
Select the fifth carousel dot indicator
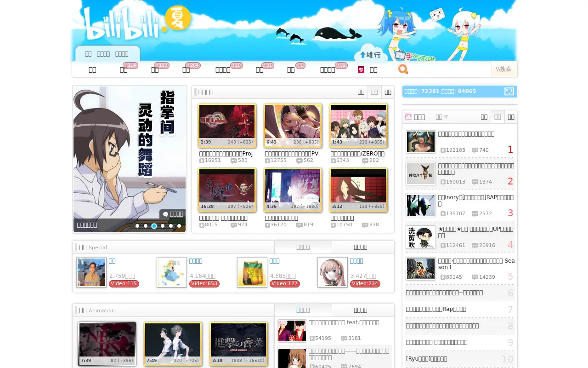(171, 226)
